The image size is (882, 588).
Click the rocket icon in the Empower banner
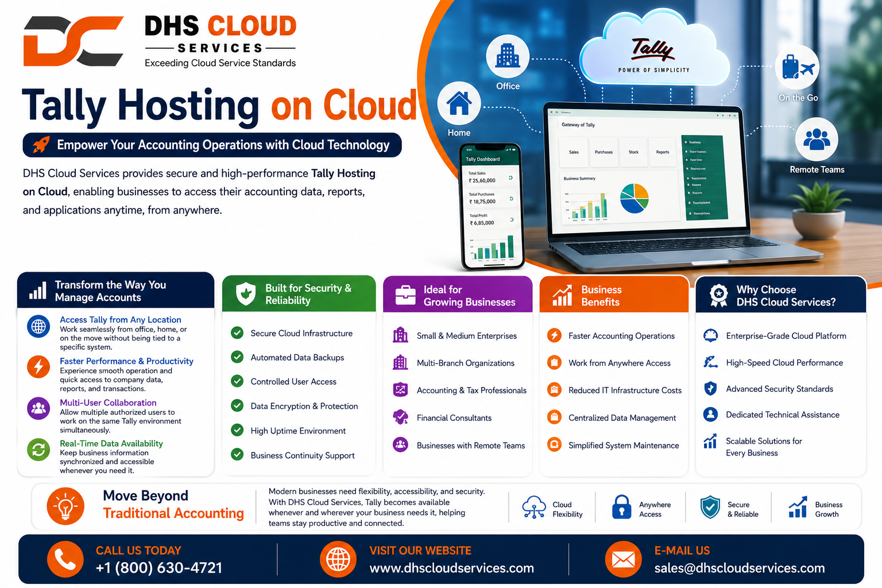[x=41, y=145]
